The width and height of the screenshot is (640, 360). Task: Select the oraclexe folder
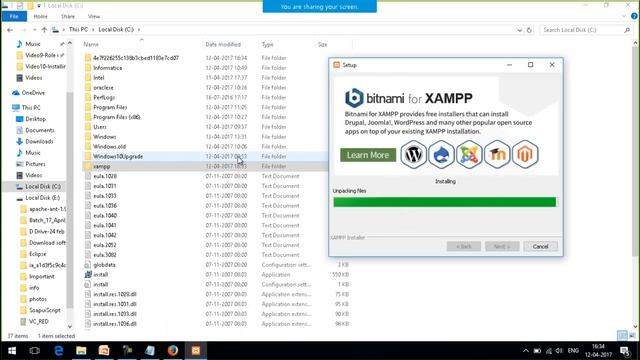coord(103,87)
